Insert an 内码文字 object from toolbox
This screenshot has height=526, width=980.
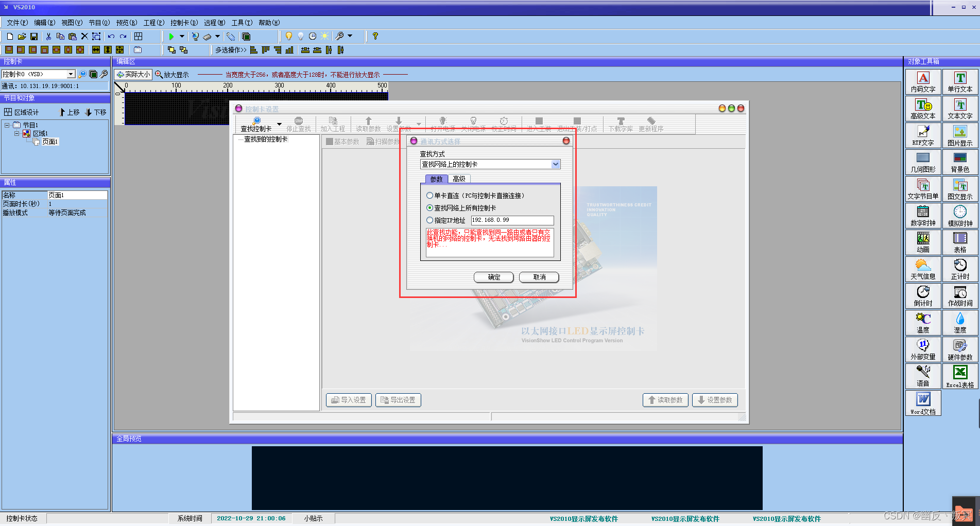[923, 82]
